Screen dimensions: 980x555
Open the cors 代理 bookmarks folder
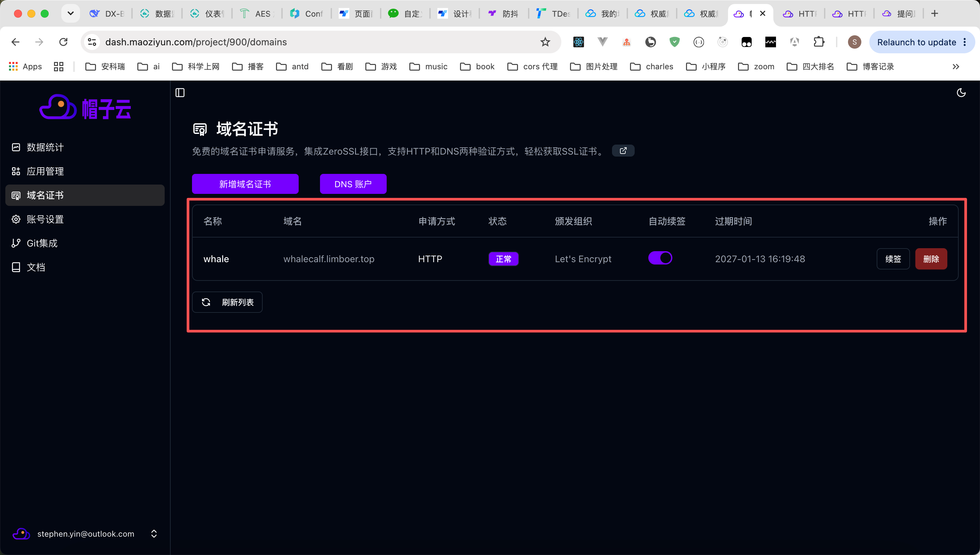(533, 67)
